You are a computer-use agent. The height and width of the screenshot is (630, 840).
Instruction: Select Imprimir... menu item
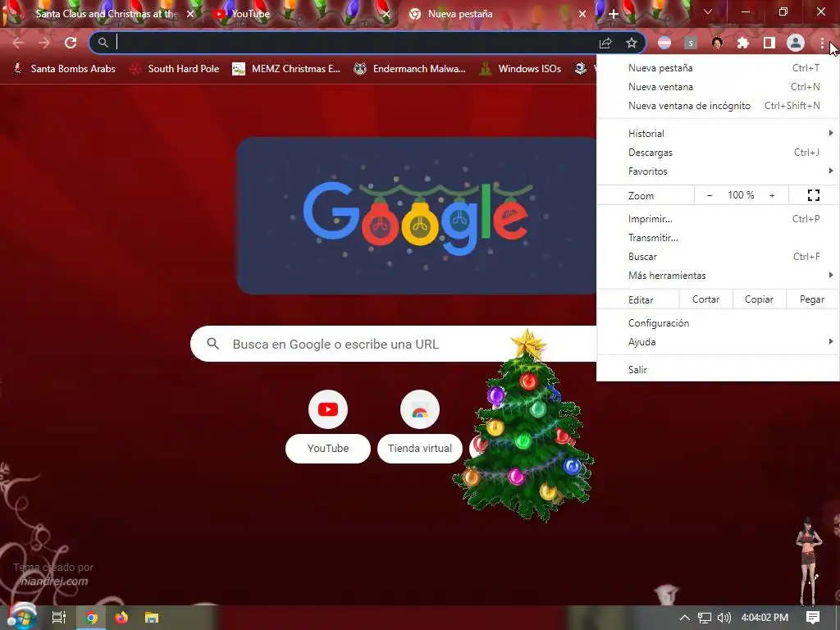coord(718,218)
